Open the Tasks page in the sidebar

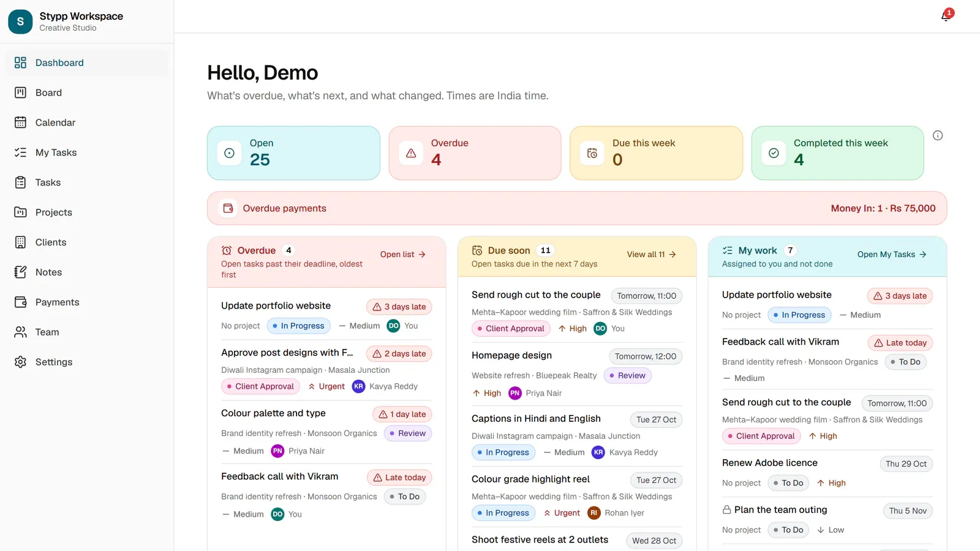tap(86, 182)
